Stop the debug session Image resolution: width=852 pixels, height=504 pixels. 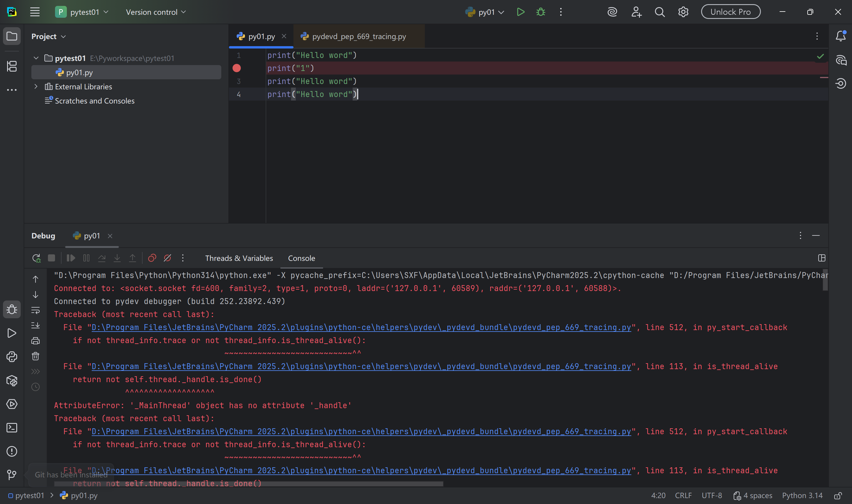(x=51, y=258)
